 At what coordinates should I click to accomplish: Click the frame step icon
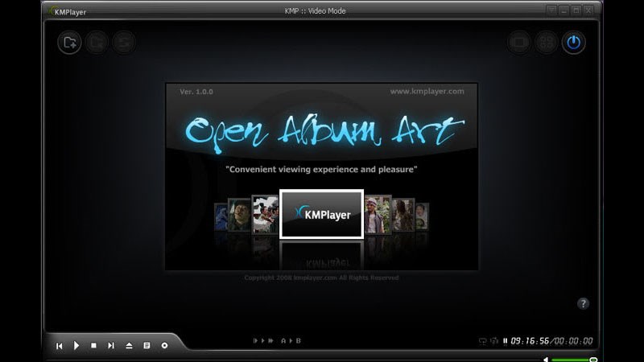coord(255,340)
